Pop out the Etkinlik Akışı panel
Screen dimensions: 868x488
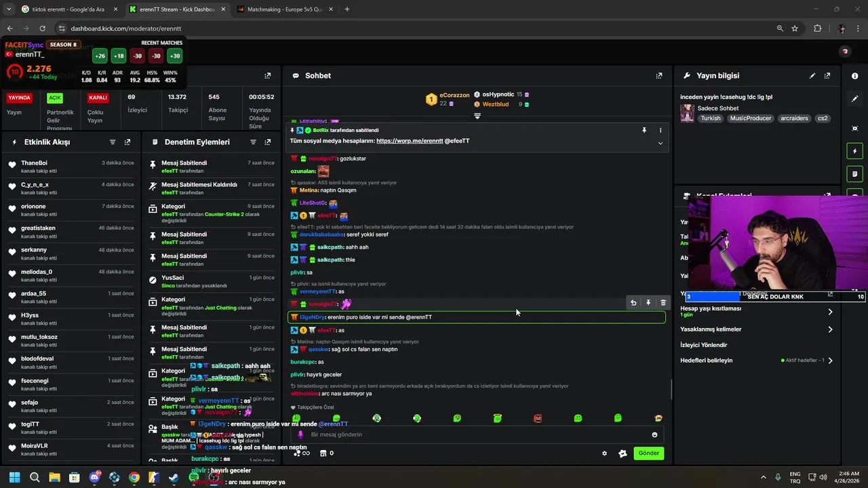[127, 142]
